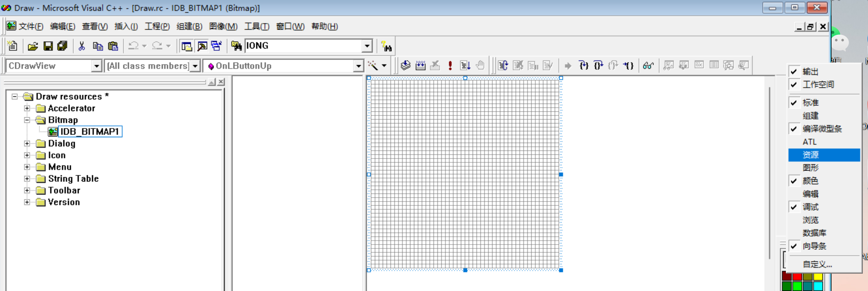This screenshot has height=291, width=868.
Task: Choose 自定义... in the toolbar menu
Action: coord(824,264)
